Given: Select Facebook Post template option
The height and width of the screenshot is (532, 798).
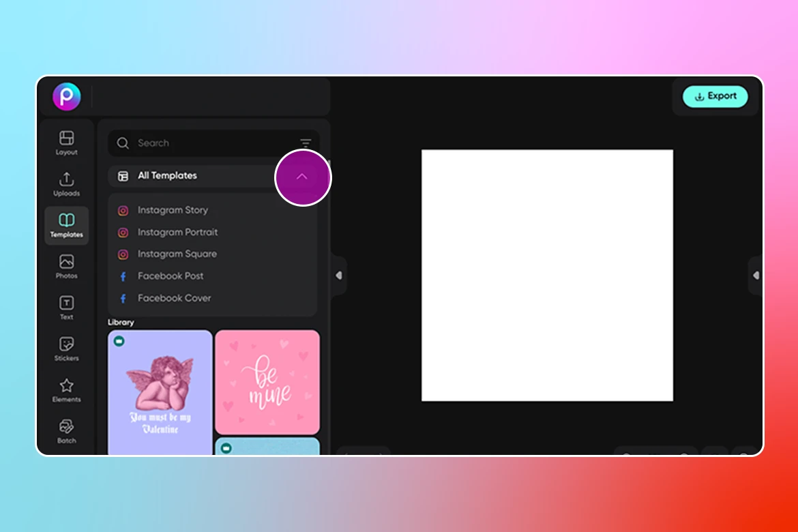Looking at the screenshot, I should [171, 276].
